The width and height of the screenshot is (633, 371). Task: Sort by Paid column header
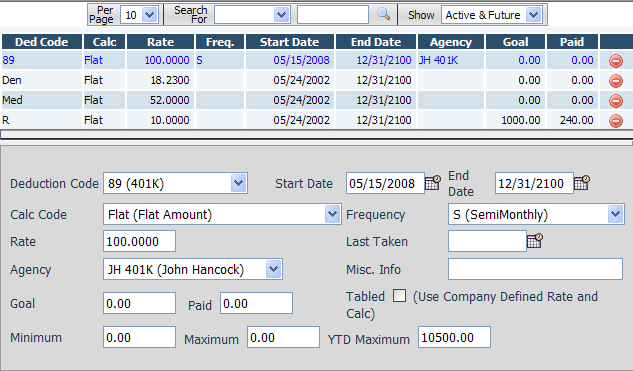point(572,42)
